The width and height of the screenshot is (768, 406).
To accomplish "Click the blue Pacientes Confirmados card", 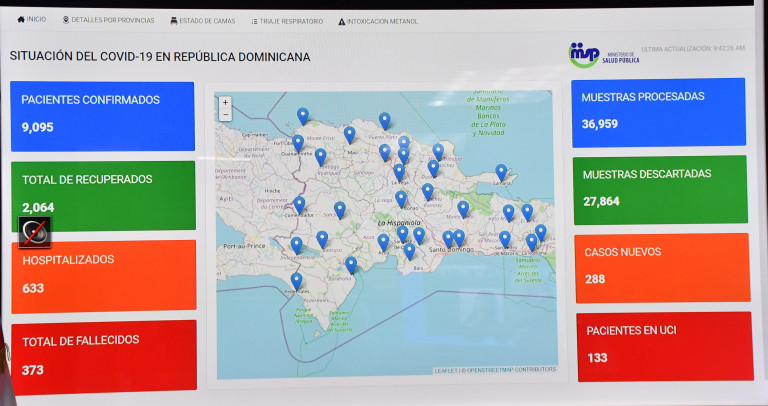I will pyautogui.click(x=102, y=115).
